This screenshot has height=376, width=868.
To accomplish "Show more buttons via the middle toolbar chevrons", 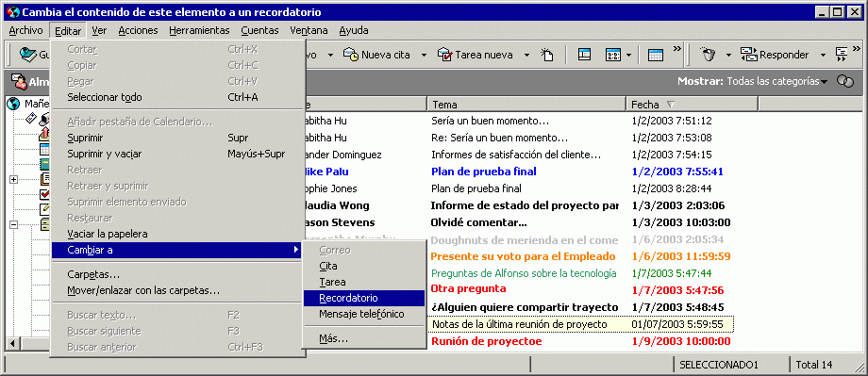I will click(676, 49).
